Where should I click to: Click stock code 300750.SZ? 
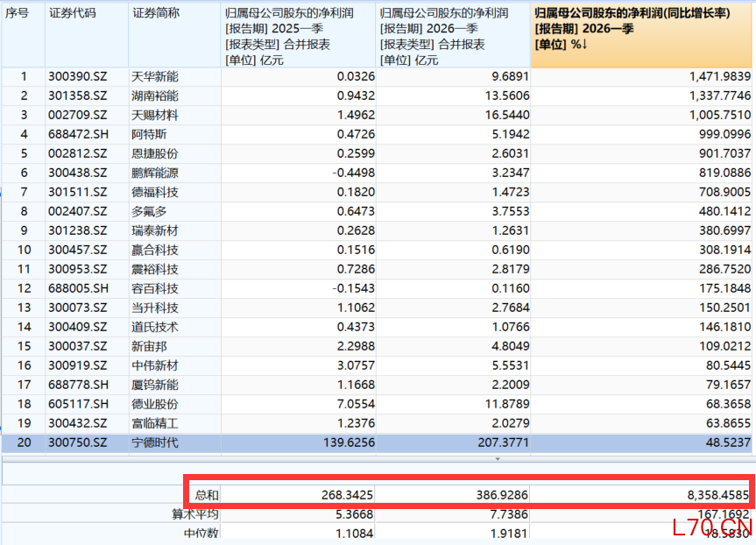(78, 442)
